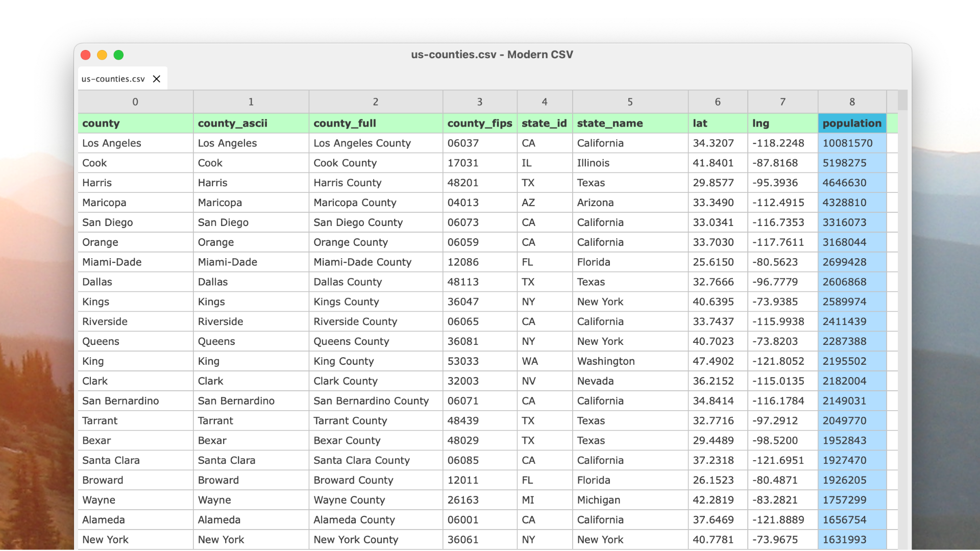
Task: Select the us-counties.csv tab
Action: click(x=112, y=79)
